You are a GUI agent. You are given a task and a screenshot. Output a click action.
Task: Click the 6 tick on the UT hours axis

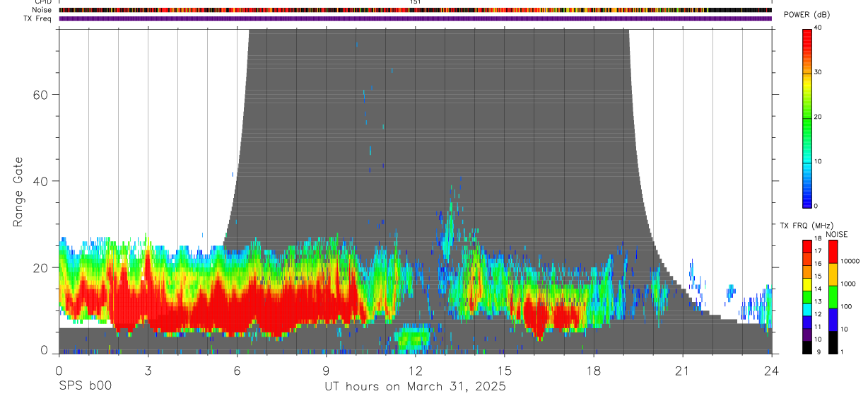237,370
